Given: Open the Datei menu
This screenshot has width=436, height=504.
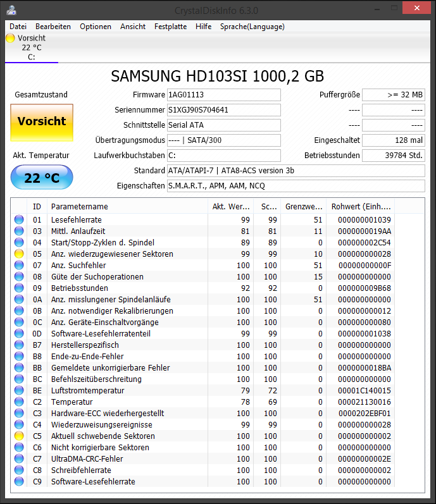Looking at the screenshot, I should click(18, 27).
